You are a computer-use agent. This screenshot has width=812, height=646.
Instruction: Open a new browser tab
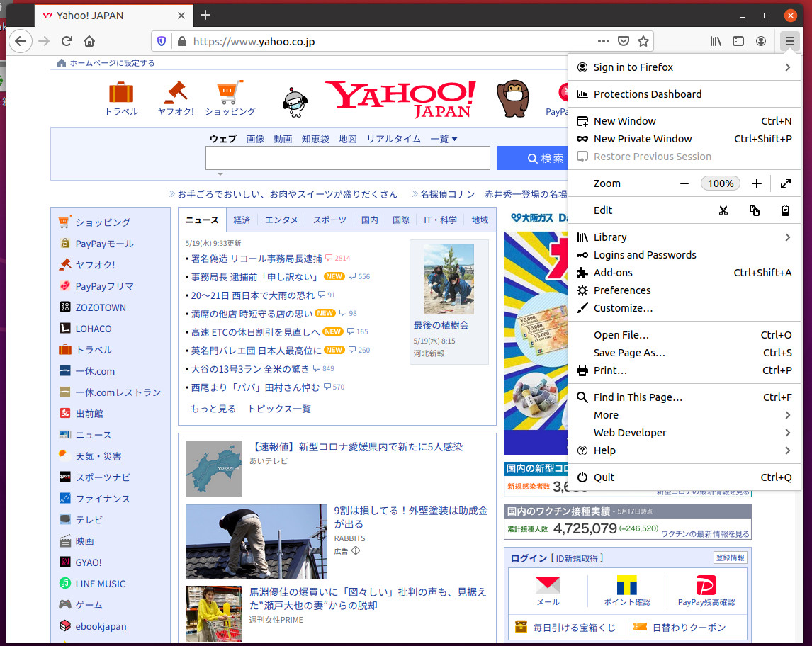[x=205, y=15]
